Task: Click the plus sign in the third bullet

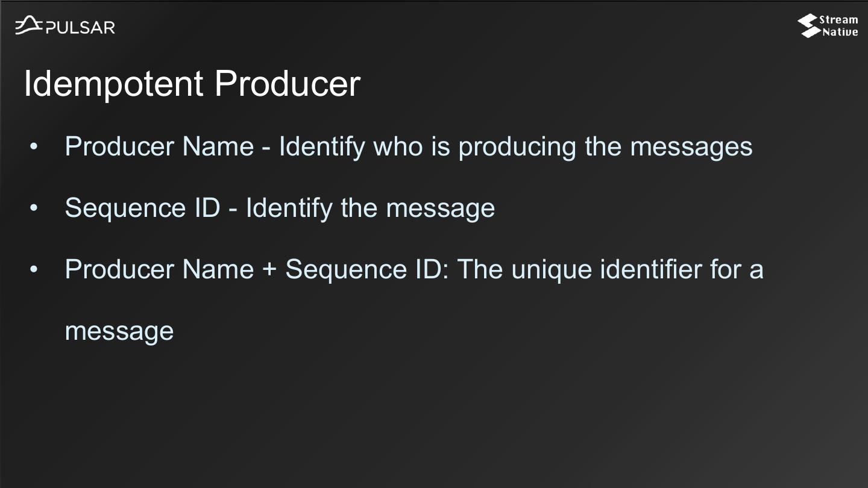Action: click(x=269, y=269)
